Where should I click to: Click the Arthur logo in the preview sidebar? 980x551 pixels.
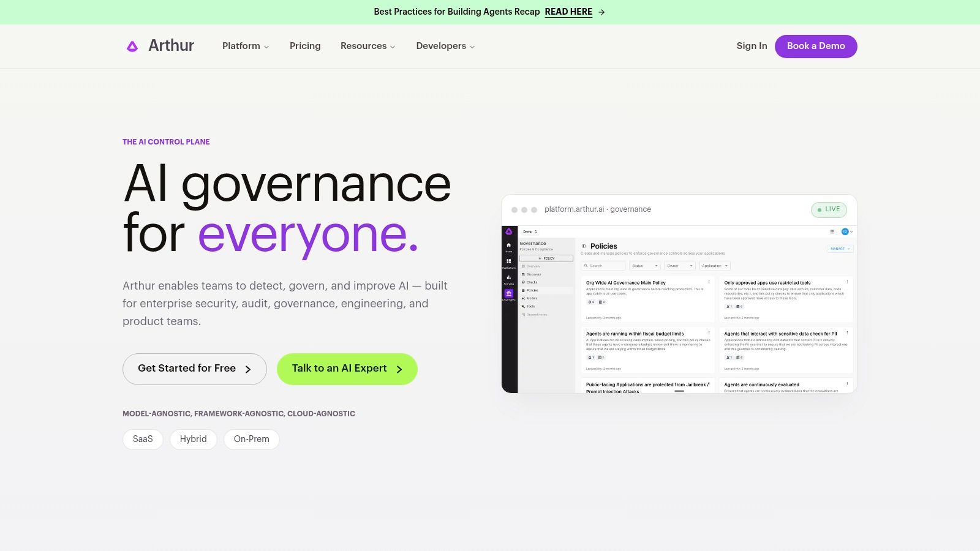pos(508,231)
